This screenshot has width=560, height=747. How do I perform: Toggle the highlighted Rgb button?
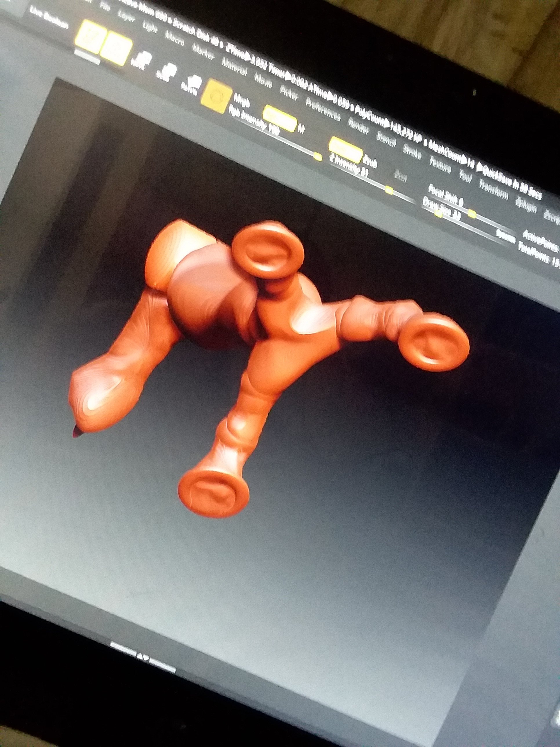280,118
